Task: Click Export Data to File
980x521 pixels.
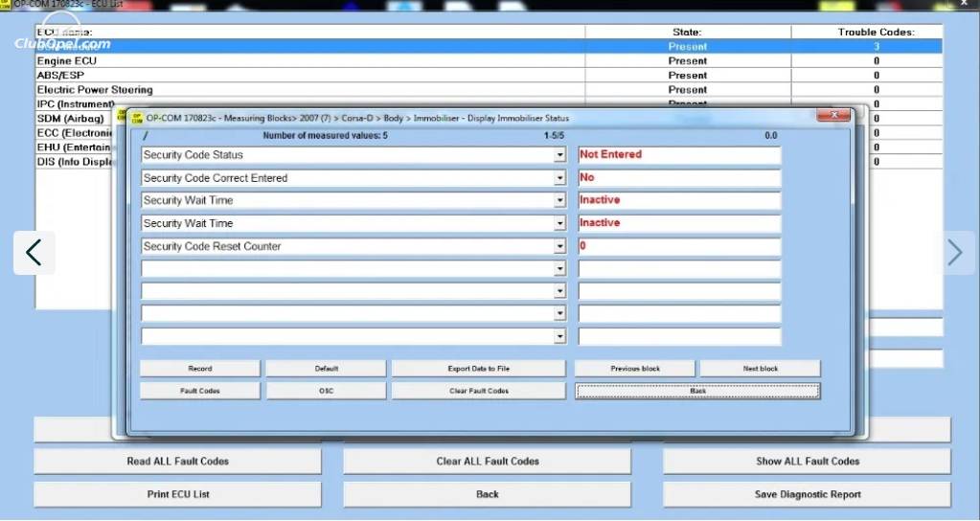Action: 479,369
